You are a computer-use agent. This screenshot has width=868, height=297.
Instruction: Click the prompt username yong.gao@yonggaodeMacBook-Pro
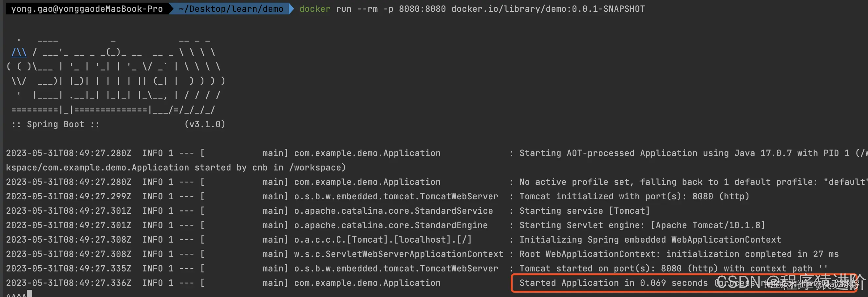pos(87,9)
